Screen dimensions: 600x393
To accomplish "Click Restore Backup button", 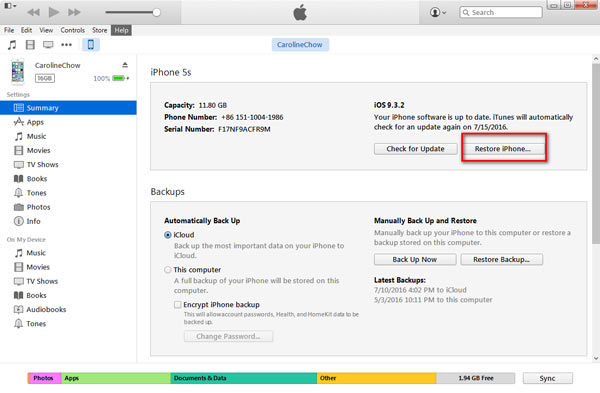I will click(502, 259).
